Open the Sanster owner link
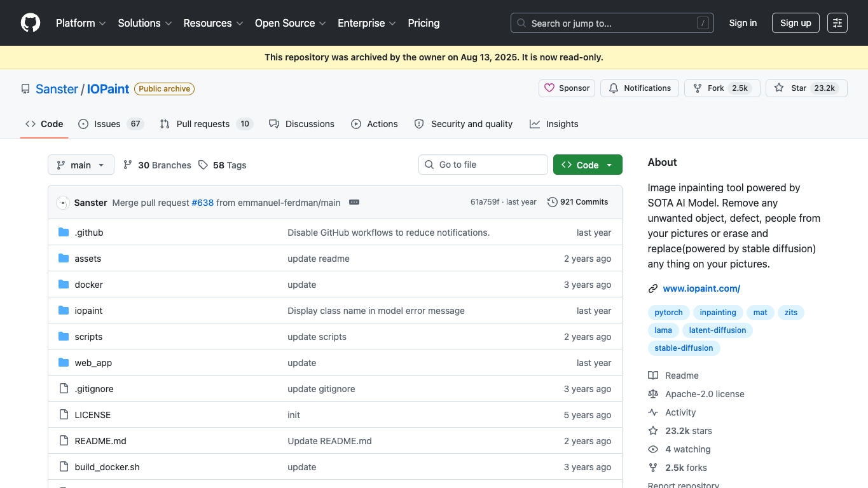Image resolution: width=868 pixels, height=488 pixels. pyautogui.click(x=57, y=89)
